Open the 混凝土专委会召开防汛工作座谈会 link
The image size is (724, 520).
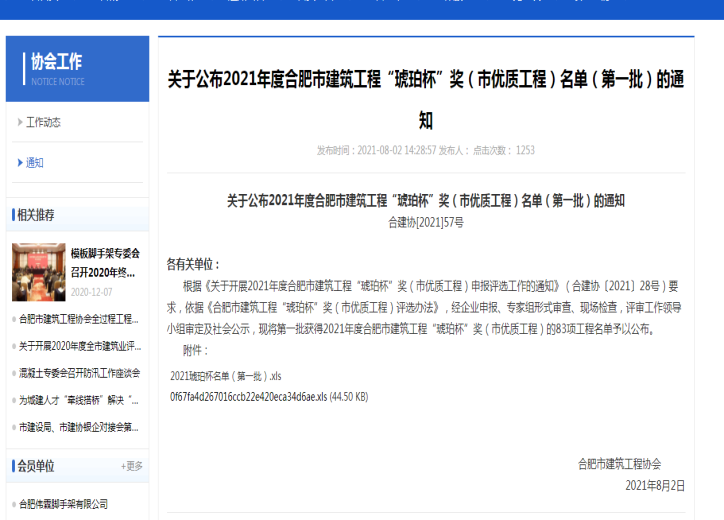tap(79, 373)
